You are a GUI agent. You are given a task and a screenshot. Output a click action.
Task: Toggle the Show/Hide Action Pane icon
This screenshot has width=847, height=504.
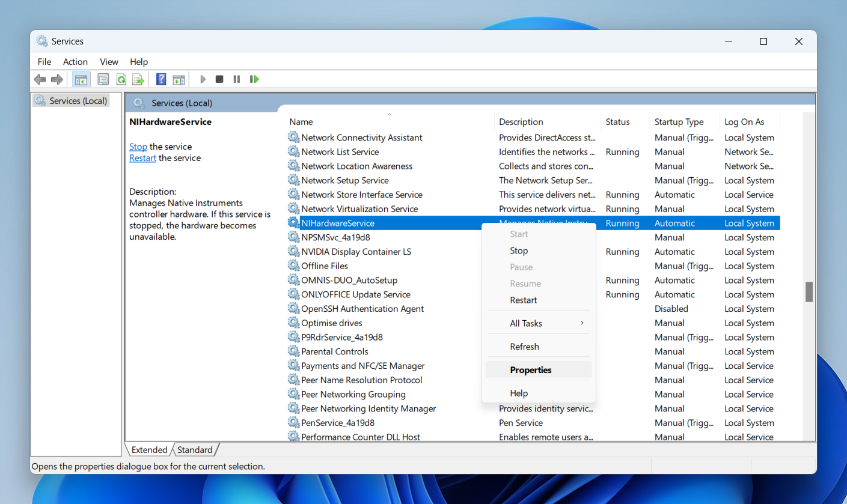pyautogui.click(x=179, y=79)
